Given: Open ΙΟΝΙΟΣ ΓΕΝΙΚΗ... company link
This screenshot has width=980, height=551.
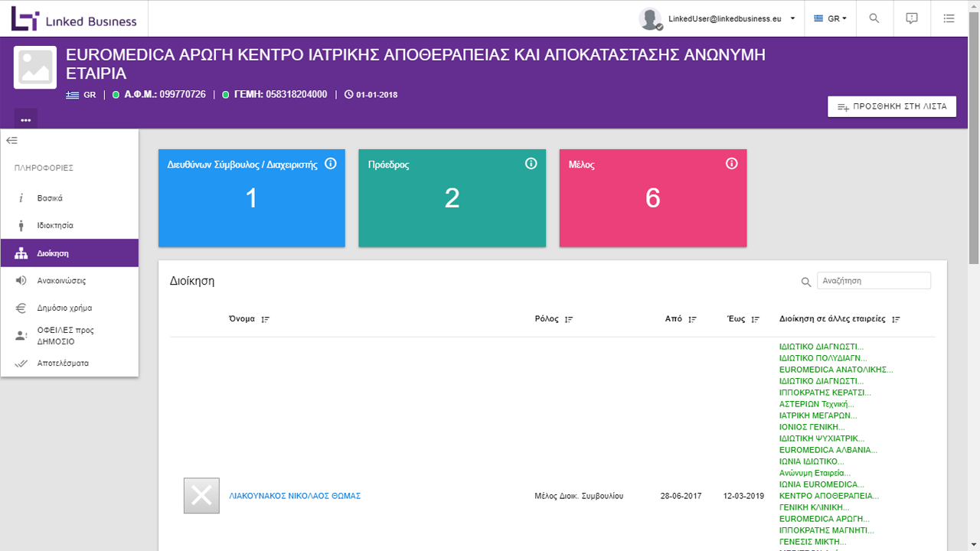Looking at the screenshot, I should pos(812,427).
